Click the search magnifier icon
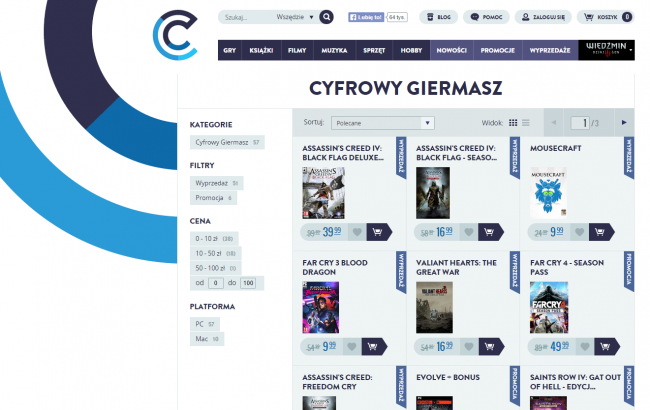The width and height of the screenshot is (650, 410). coord(326,17)
